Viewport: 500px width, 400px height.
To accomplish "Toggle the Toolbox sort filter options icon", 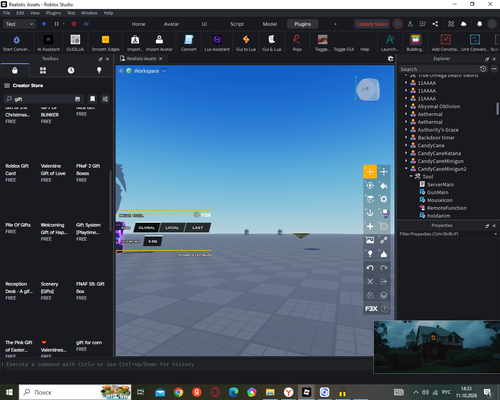I will (x=105, y=99).
